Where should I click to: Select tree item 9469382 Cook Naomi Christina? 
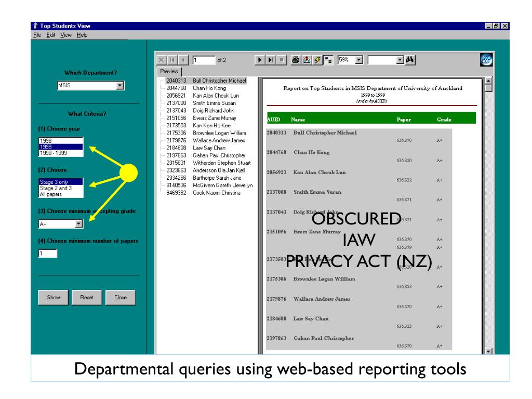click(203, 193)
